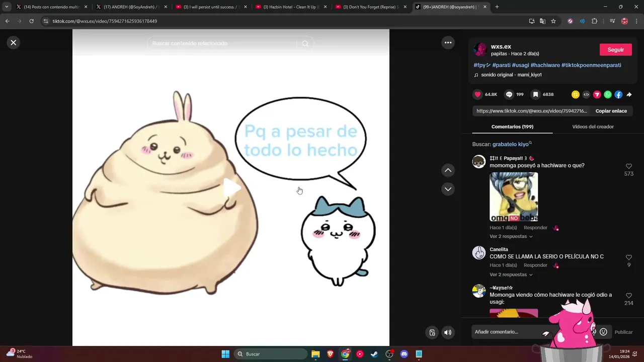The image size is (644, 362).
Task: Open the Chrome three-dot menu
Action: coord(637,21)
